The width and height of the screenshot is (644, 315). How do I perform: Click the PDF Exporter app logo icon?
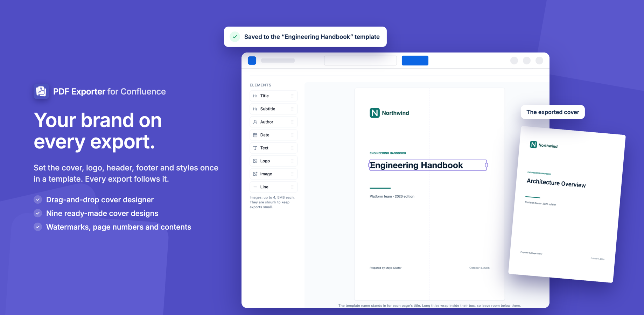(x=41, y=91)
